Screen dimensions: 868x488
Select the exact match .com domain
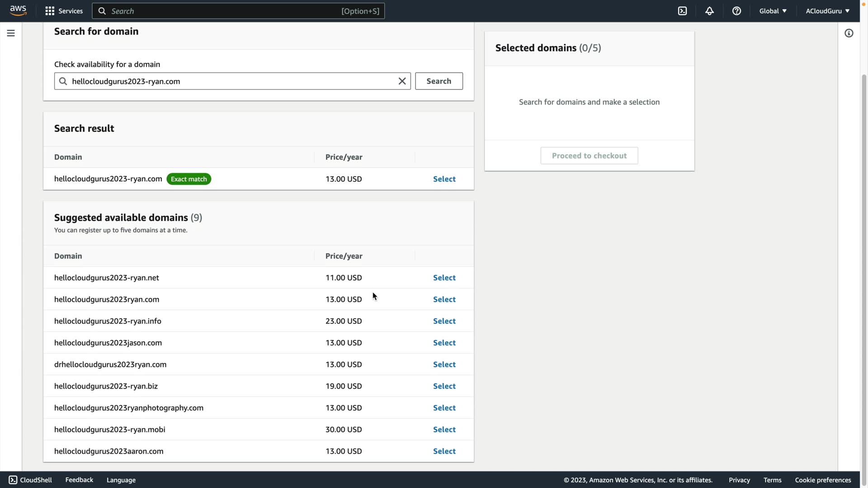[x=444, y=179]
